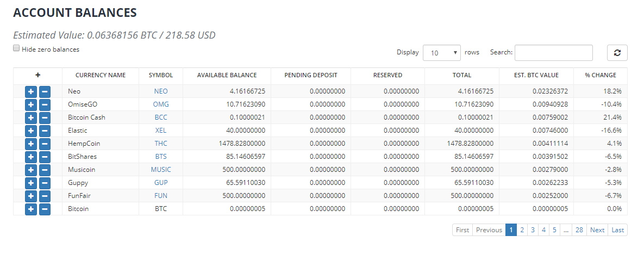Image resolution: width=644 pixels, height=254 pixels.
Task: Go to the Next page
Action: 597,230
